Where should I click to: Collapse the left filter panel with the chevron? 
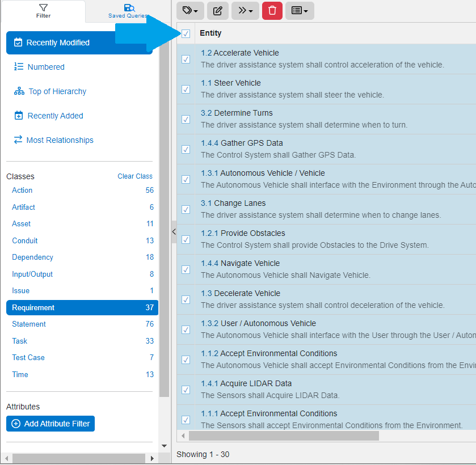(174, 232)
